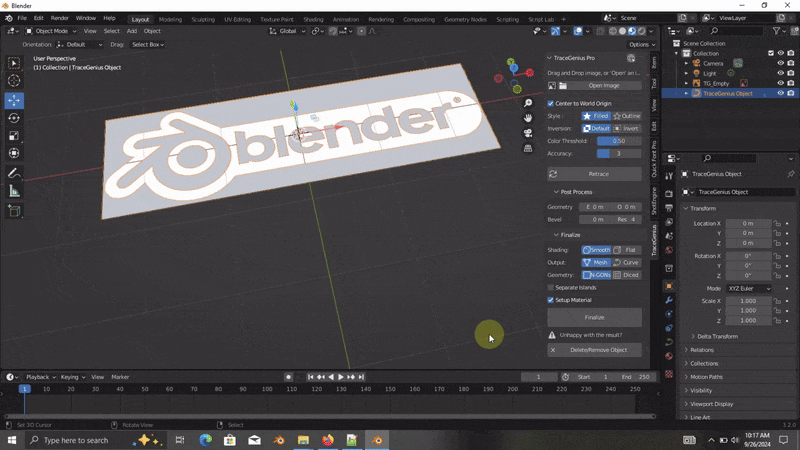Enable Separate Islands checkbox
800x450 pixels.
tap(551, 288)
